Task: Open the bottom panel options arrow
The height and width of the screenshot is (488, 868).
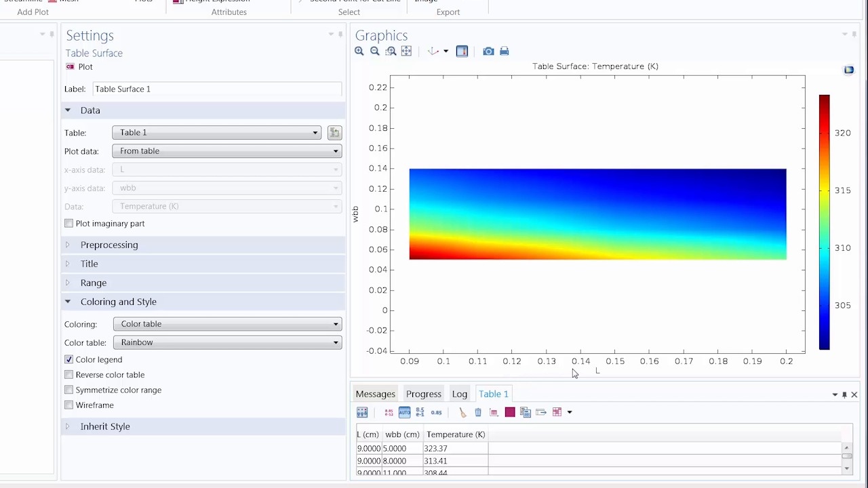Action: [x=835, y=394]
